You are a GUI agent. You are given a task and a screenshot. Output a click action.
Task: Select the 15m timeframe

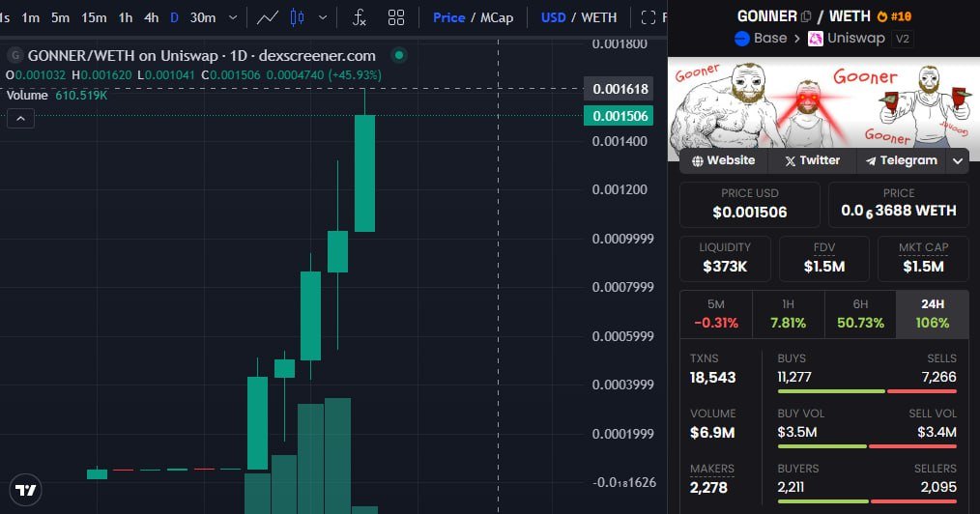[94, 17]
